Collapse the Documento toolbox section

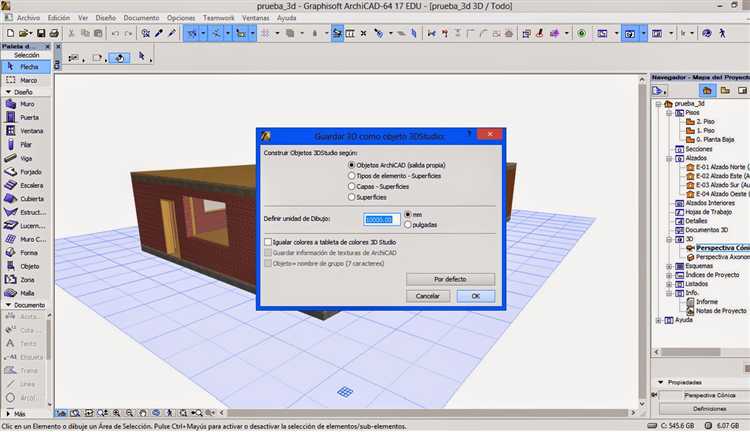point(8,305)
